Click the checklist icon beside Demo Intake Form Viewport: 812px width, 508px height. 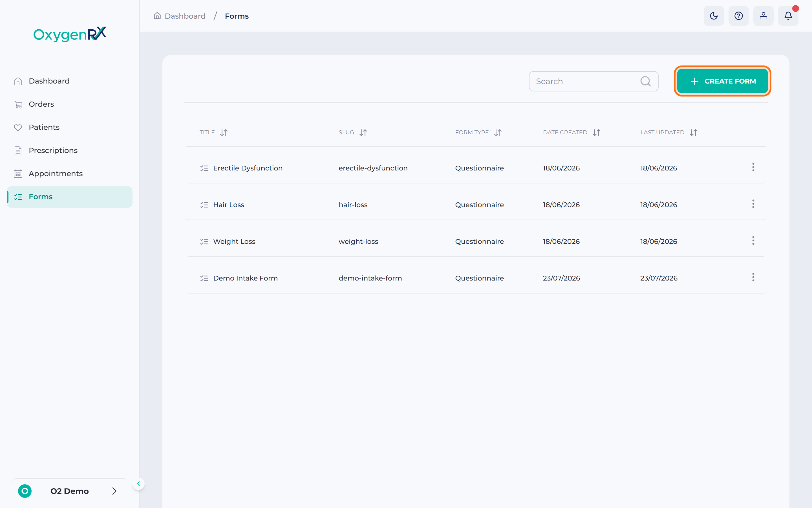point(204,278)
